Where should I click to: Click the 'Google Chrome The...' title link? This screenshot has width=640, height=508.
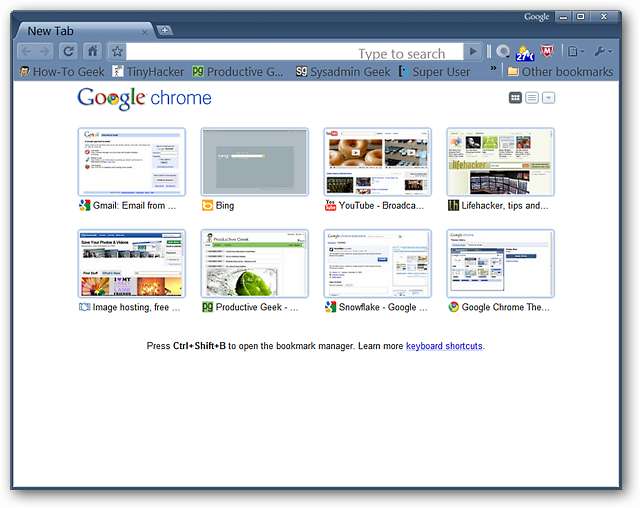pyautogui.click(x=506, y=307)
